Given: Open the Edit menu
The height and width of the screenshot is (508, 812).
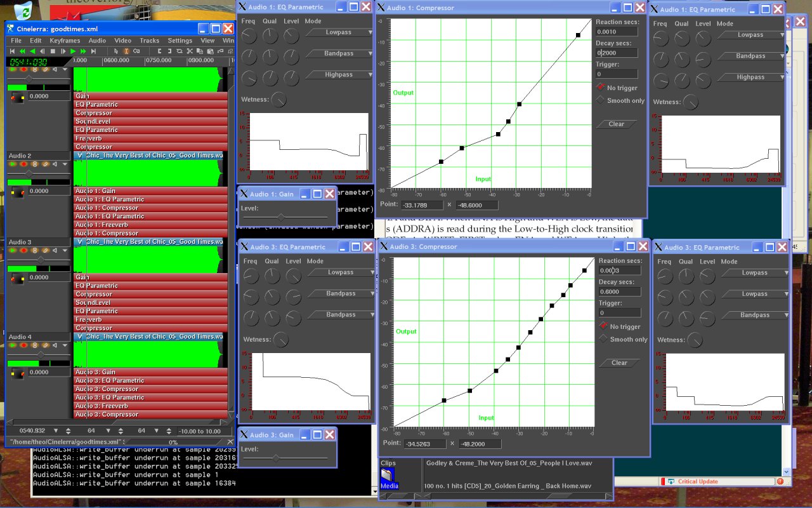Looking at the screenshot, I should 36,41.
